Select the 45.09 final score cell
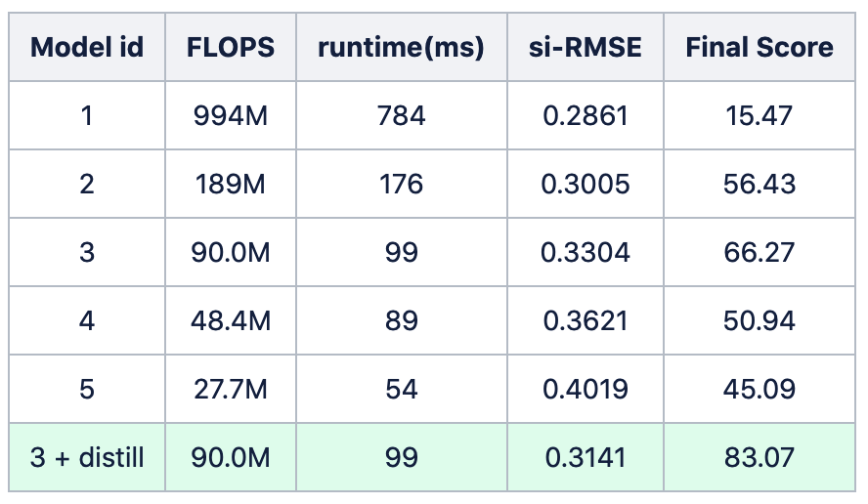Viewport: 868px width, 504px height. [759, 389]
